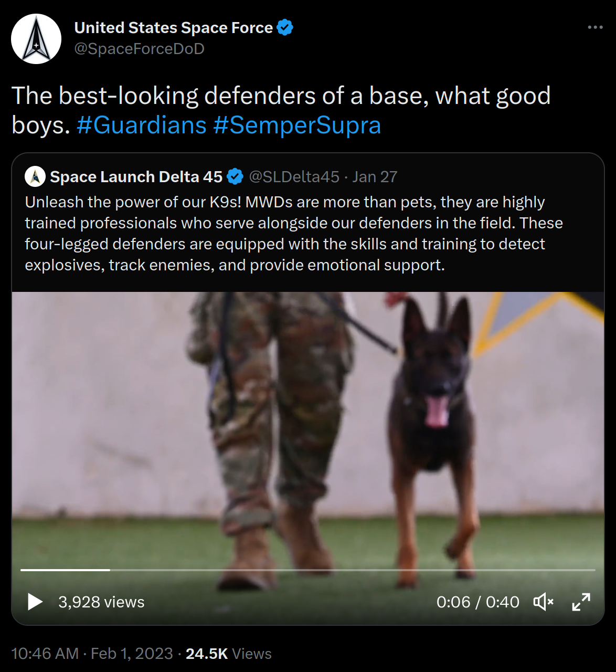
Task: Open the #Guardians hashtag
Action: (x=142, y=125)
